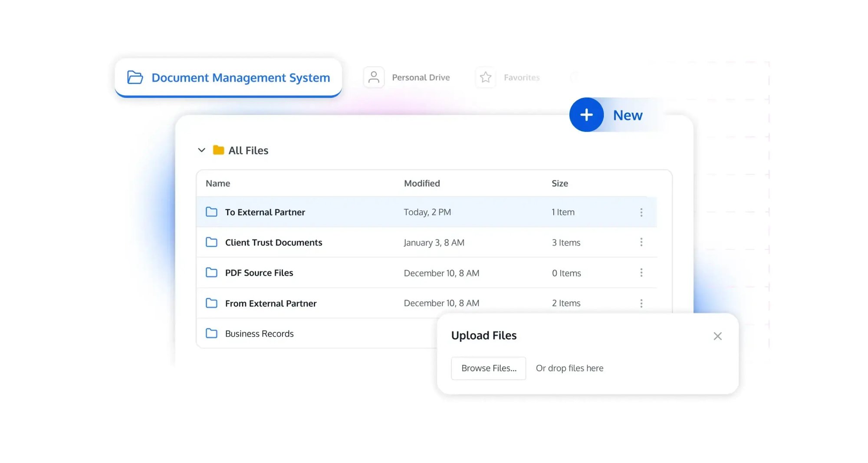
Task: Click the Business Records folder icon
Action: coord(211,334)
